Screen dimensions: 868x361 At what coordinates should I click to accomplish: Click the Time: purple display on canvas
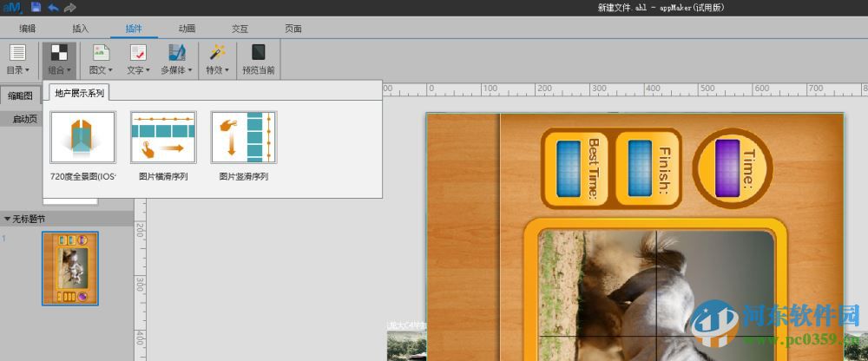(x=727, y=169)
